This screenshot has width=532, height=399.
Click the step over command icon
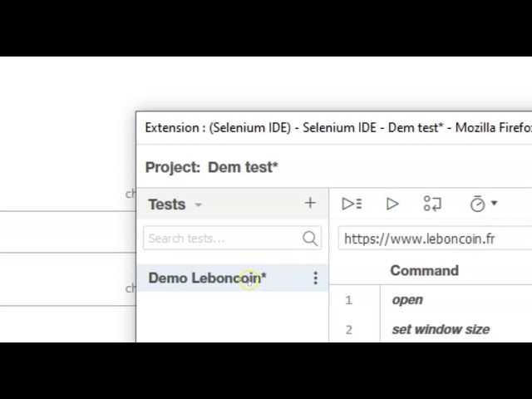point(432,204)
